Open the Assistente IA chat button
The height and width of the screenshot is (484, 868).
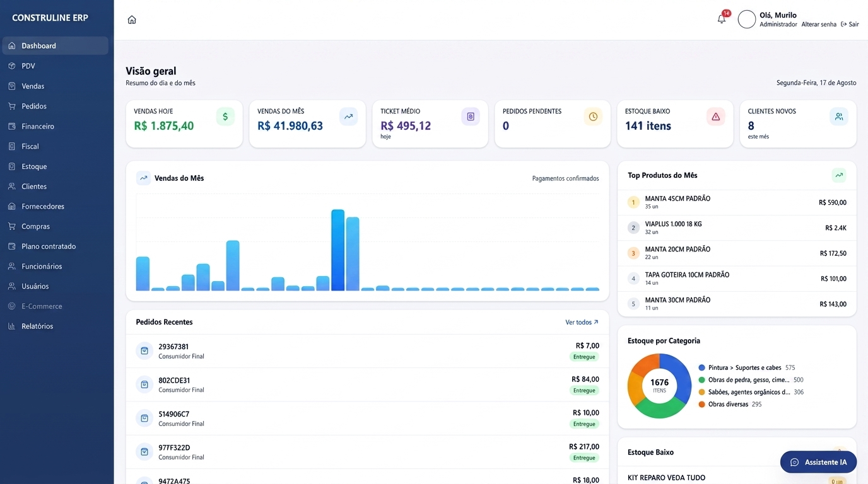click(818, 462)
